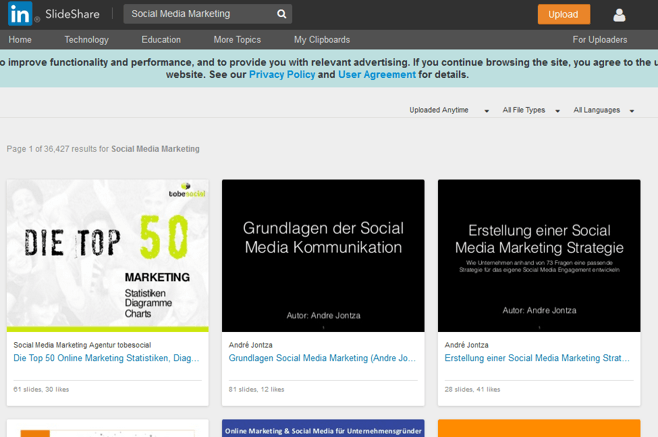The height and width of the screenshot is (437, 658).
Task: Expand the All Languages dropdown
Action: (603, 110)
